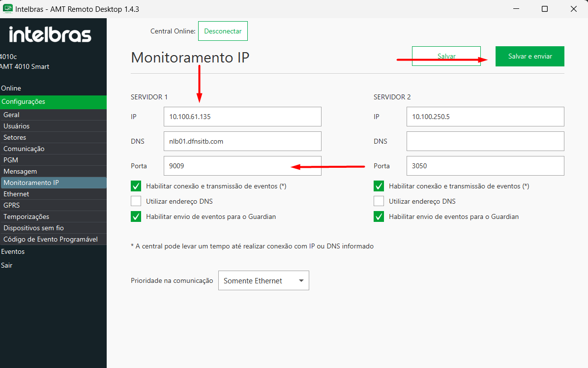Click Servidor 1 IP field 10.100.61.135
The width and height of the screenshot is (588, 368).
coord(242,117)
